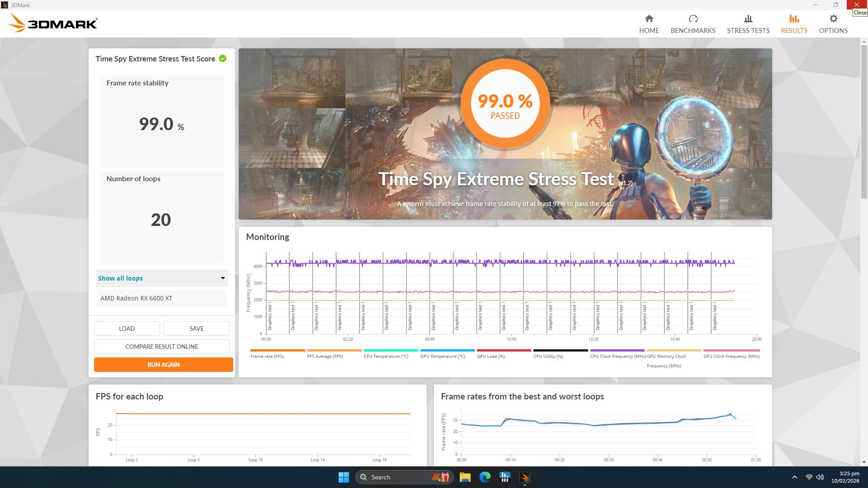Open File Explorer from the taskbar
This screenshot has height=488, width=868.
pyautogui.click(x=465, y=477)
